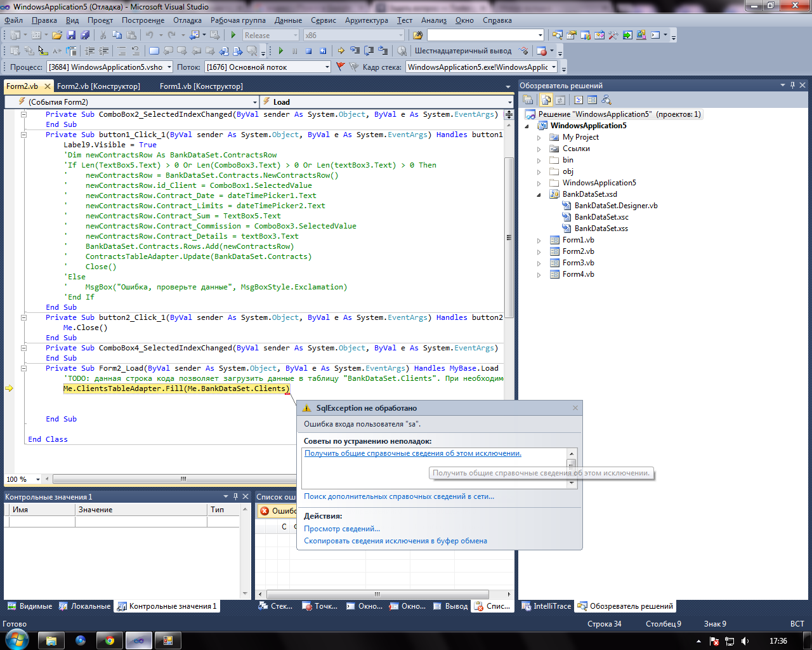
Task: Click the increase indent icon
Action: [104, 51]
